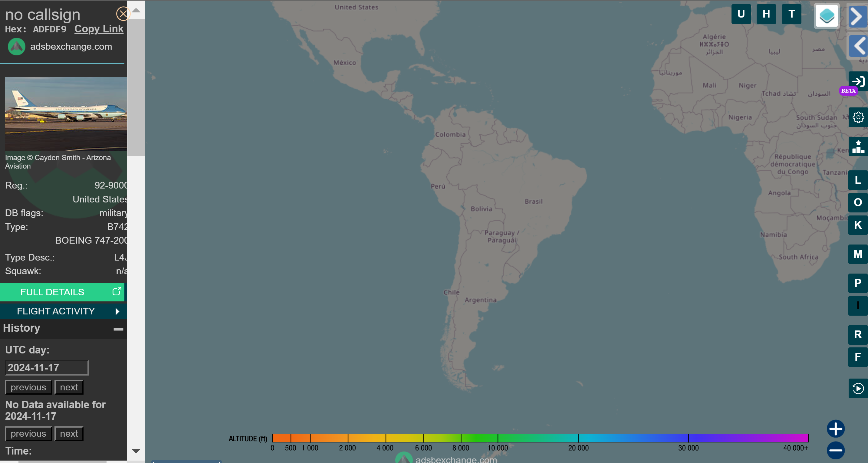Click the left chevron arrow below the layers

tap(857, 46)
